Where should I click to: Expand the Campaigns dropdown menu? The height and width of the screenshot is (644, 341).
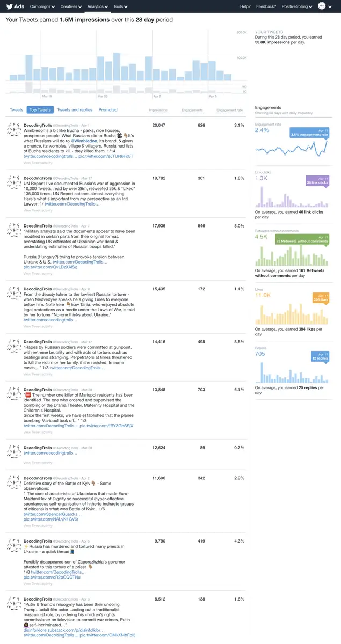click(x=43, y=6)
